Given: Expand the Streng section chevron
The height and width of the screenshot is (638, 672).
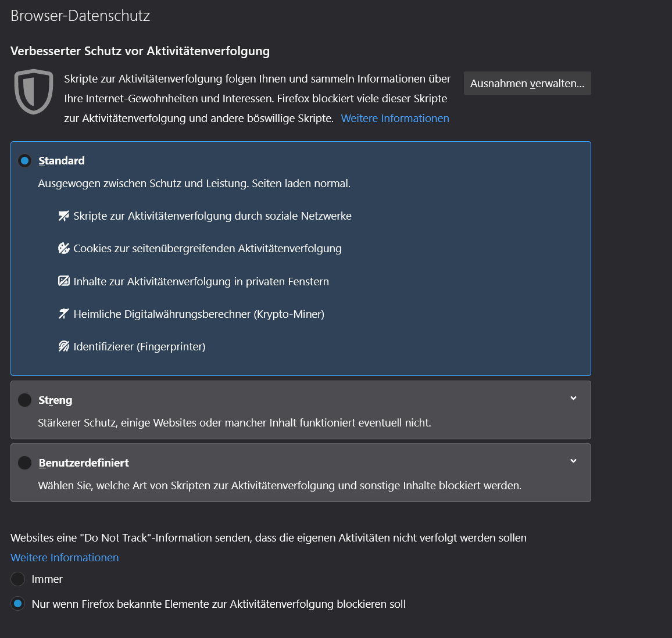Looking at the screenshot, I should [573, 399].
